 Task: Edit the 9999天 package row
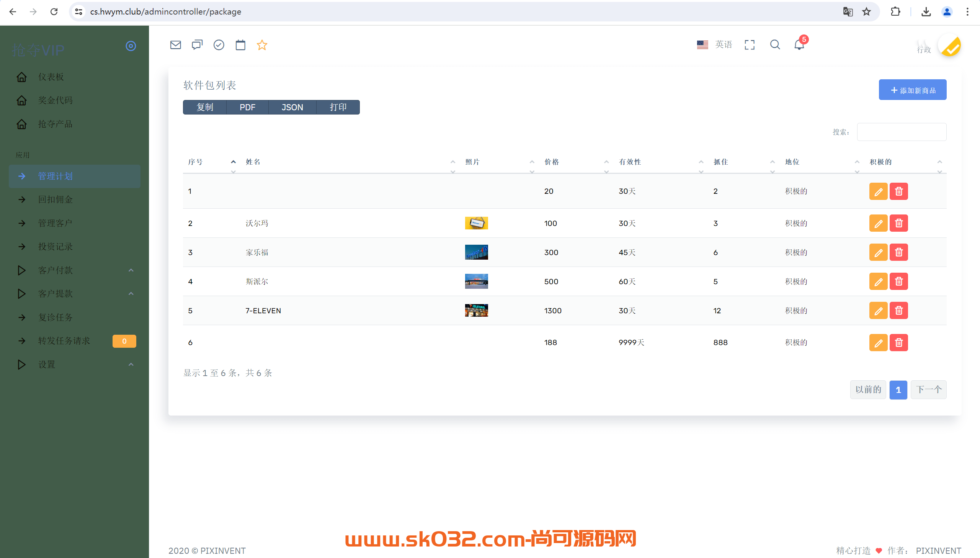(x=878, y=343)
